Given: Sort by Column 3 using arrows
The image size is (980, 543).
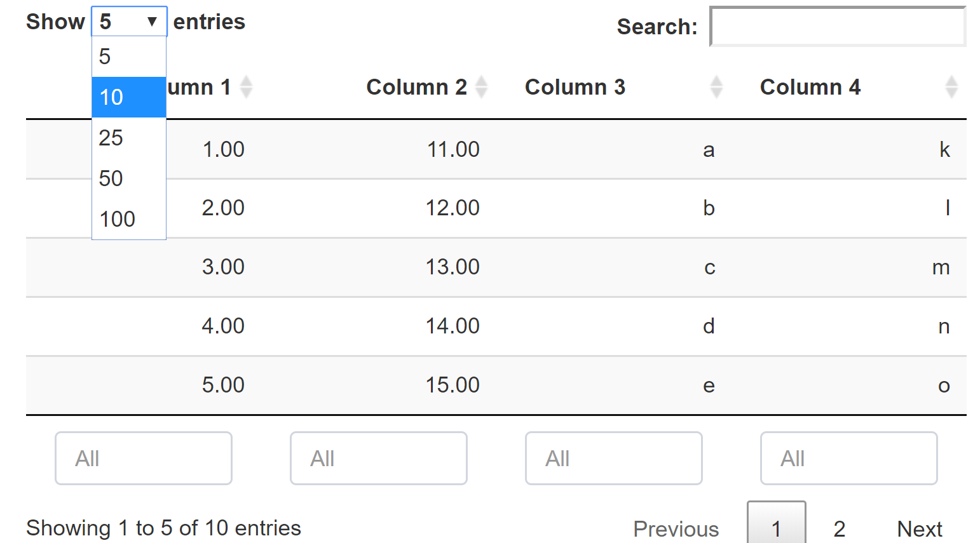Looking at the screenshot, I should click(x=716, y=87).
